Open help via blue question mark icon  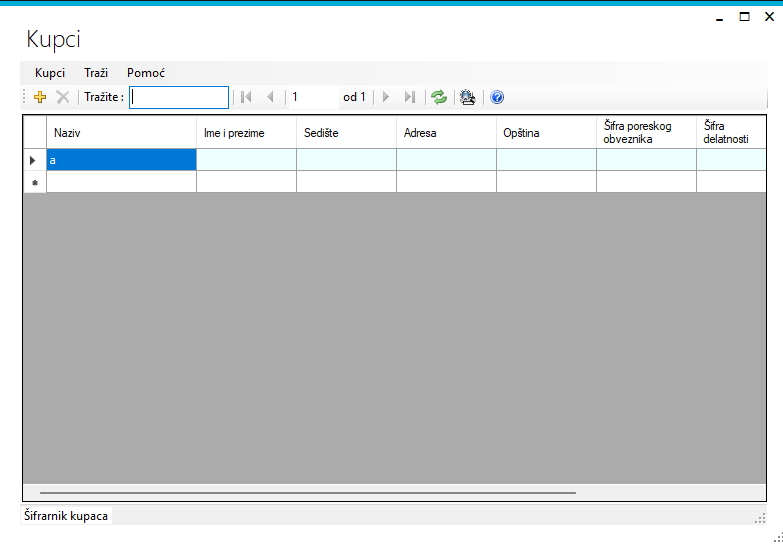(497, 97)
